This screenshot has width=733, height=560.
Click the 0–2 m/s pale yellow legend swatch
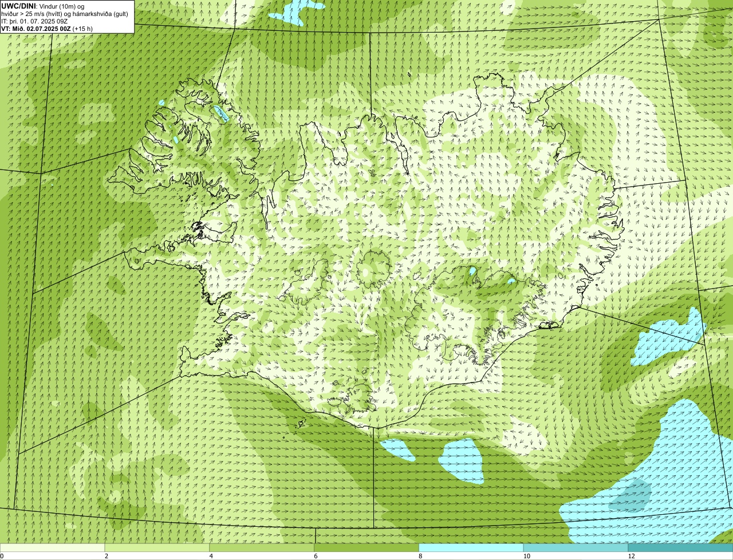[53, 548]
